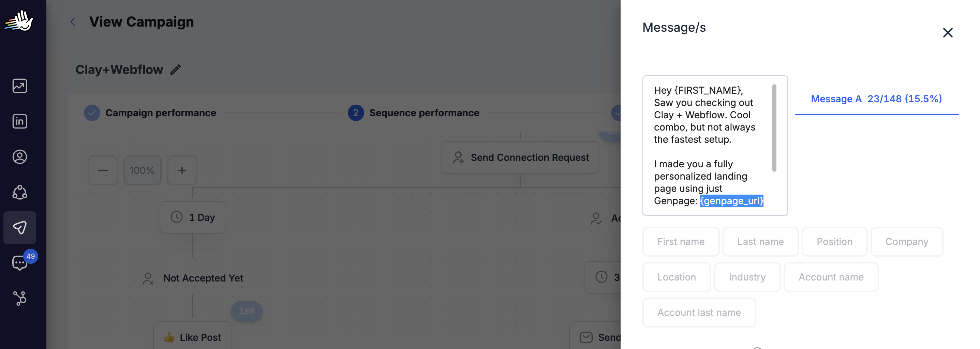
Task: Click the Message/s panel heading
Action: [674, 27]
